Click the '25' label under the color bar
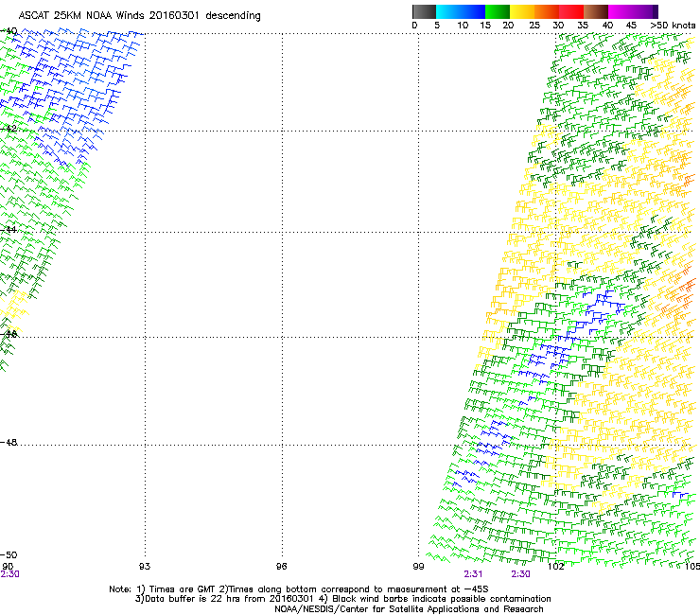The image size is (700, 615). pos(534,26)
